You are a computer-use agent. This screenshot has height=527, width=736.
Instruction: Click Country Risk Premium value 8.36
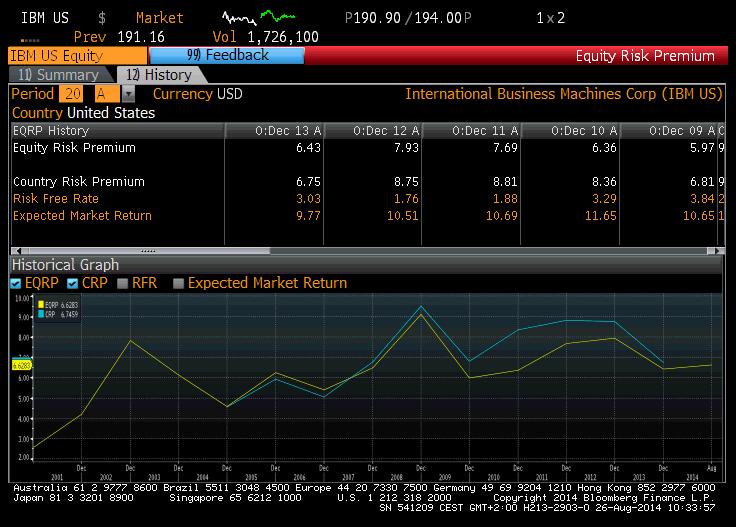click(x=604, y=182)
